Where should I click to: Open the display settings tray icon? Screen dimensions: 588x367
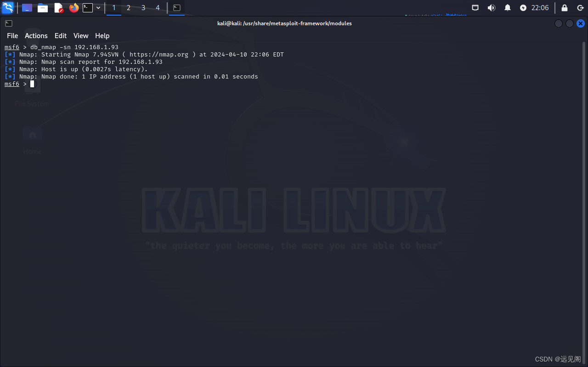[475, 8]
